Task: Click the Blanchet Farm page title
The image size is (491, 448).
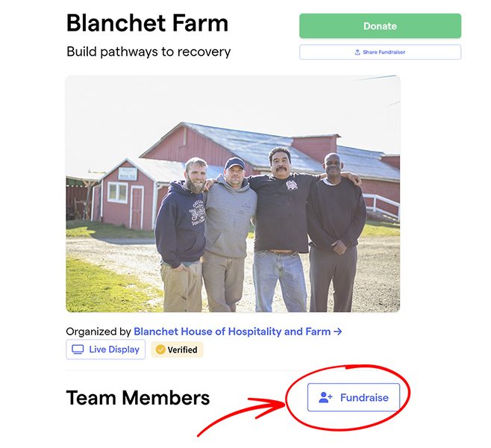Action: pos(147,23)
